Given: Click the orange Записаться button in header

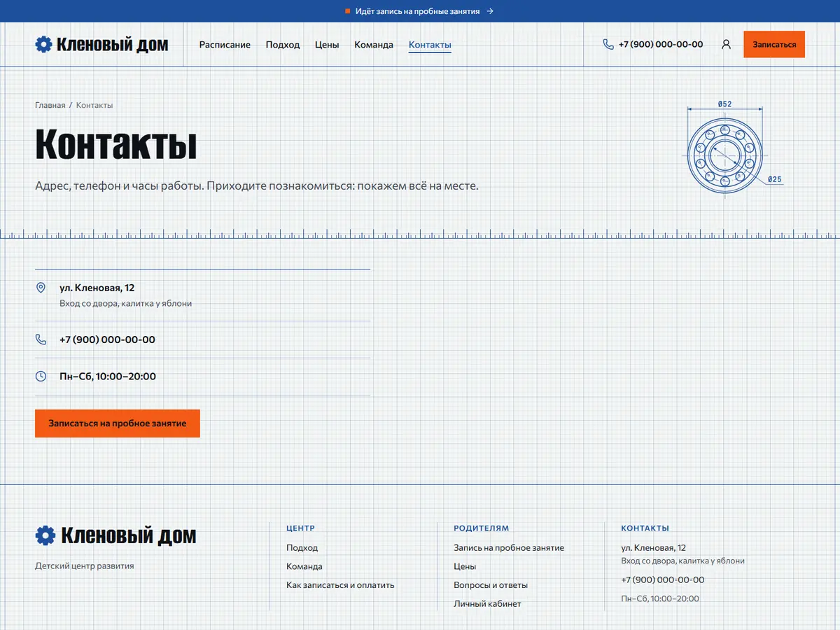Looking at the screenshot, I should [774, 44].
